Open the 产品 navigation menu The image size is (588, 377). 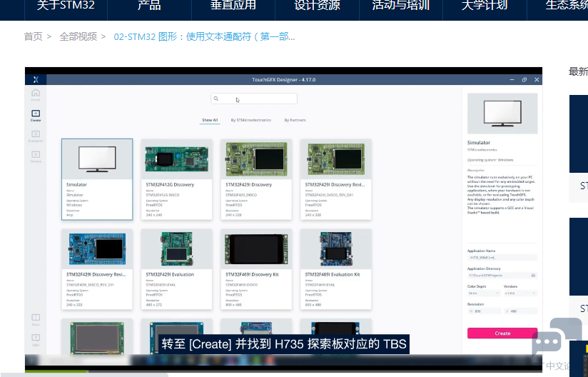pos(149,6)
